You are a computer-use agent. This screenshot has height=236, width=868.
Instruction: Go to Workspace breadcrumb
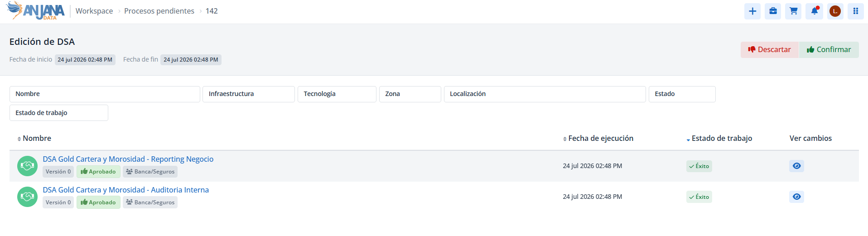coord(94,11)
